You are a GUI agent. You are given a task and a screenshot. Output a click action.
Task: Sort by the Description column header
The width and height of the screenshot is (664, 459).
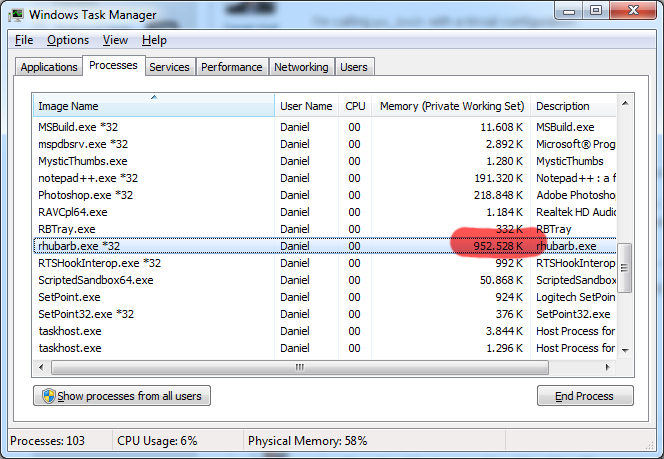(573, 106)
